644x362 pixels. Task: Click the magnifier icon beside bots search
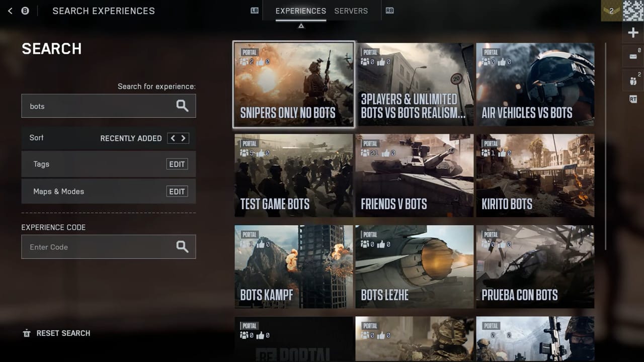[182, 106]
